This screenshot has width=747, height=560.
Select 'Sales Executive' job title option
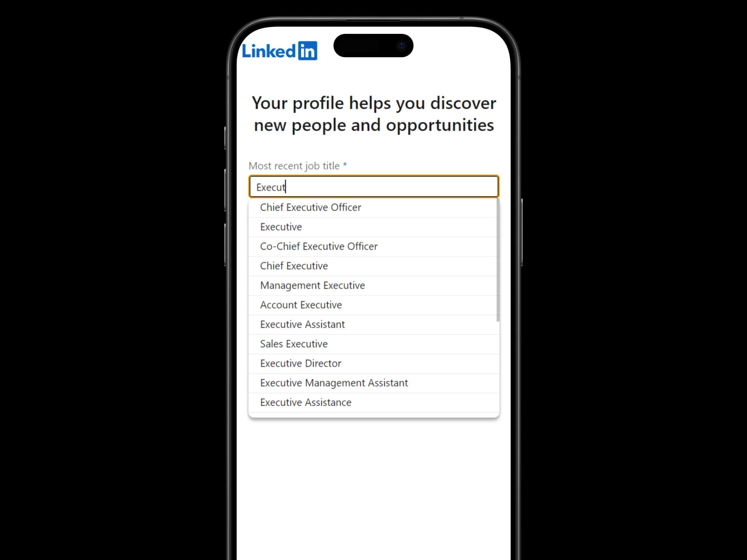point(373,343)
